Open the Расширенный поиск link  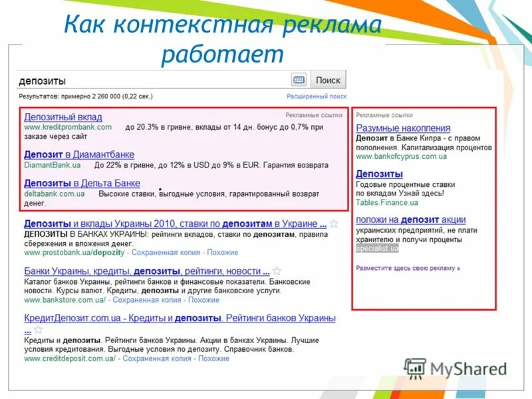[x=317, y=96]
